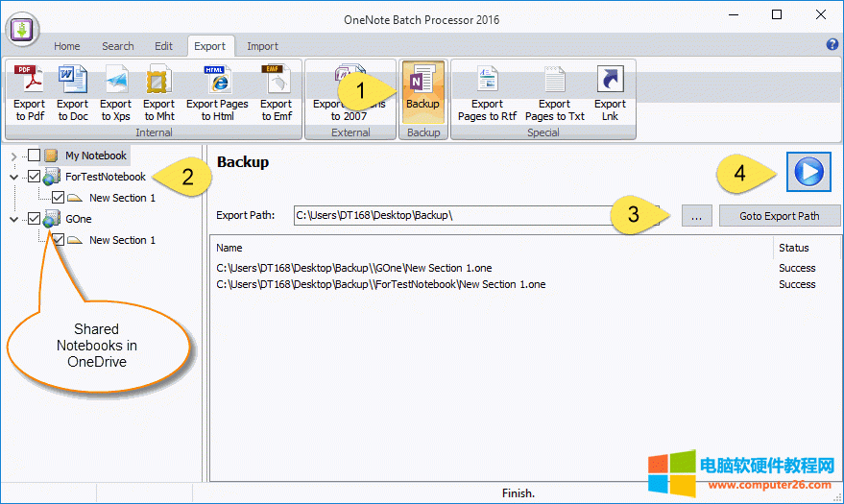Check the My Notebook checkbox

[35, 156]
